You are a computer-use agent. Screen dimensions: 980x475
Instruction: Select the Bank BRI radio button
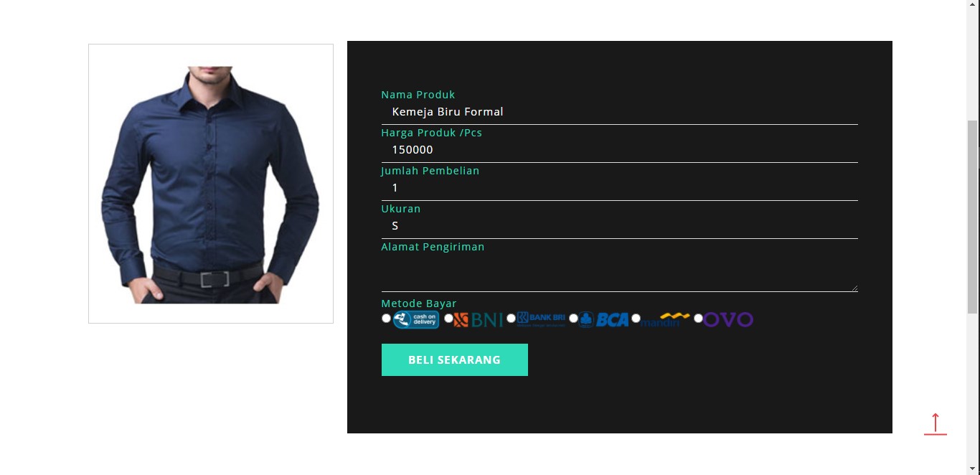[511, 318]
